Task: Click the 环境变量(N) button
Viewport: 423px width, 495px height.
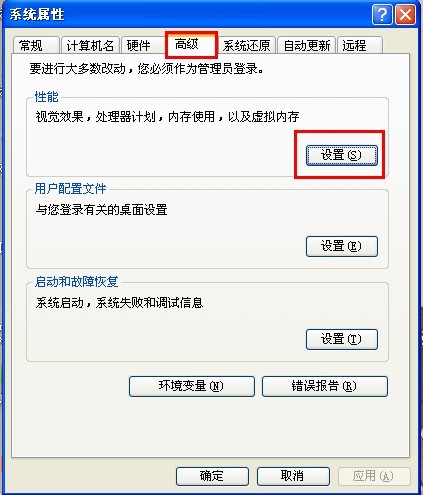Action: click(x=192, y=386)
